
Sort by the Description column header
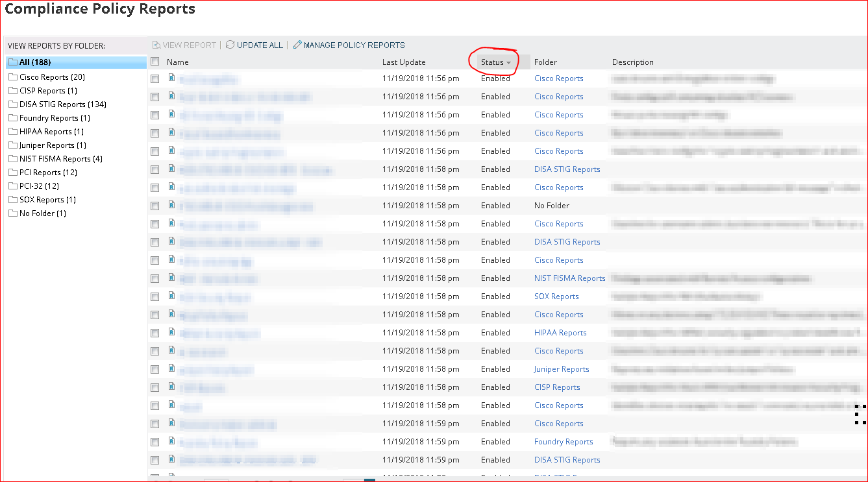click(632, 62)
